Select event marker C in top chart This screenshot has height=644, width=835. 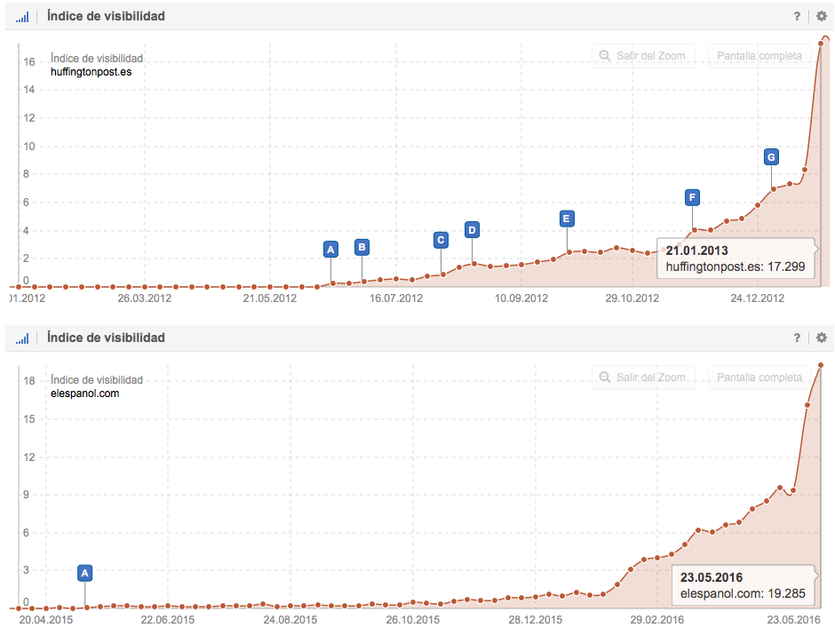pyautogui.click(x=441, y=240)
